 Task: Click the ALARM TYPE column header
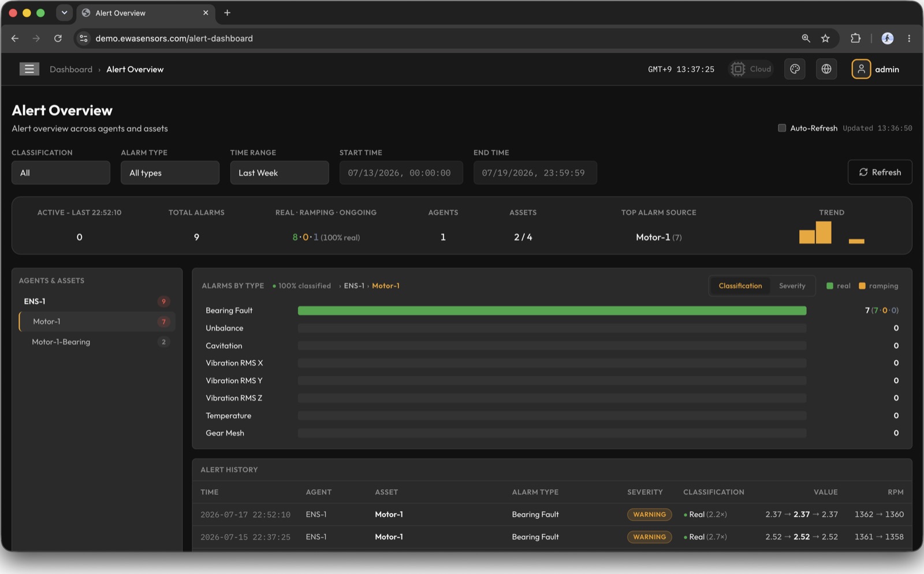tap(535, 492)
